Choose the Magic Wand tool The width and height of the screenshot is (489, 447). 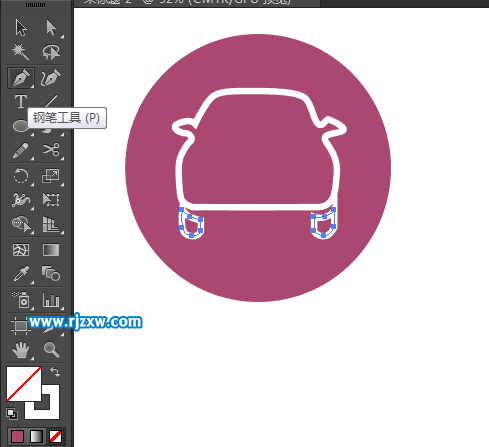point(21,52)
